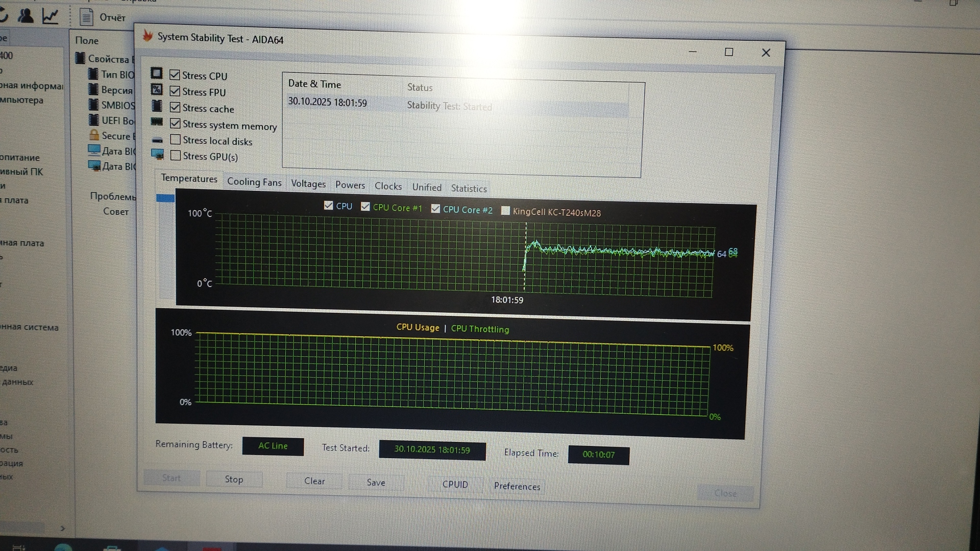Click the monitor icon beside Stress GPU(s)
The width and height of the screenshot is (980, 551).
click(157, 154)
